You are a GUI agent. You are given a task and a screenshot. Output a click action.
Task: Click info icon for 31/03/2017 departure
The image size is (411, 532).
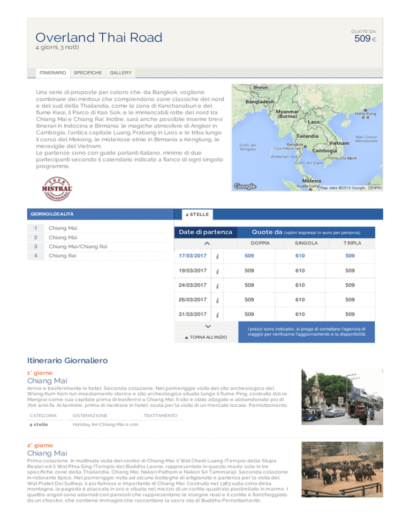(x=217, y=315)
